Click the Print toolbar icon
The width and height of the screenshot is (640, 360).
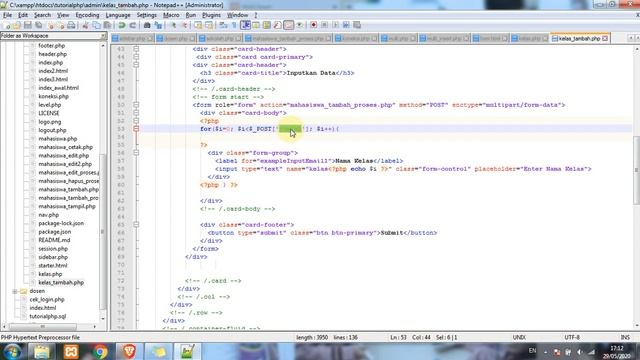tap(71, 25)
